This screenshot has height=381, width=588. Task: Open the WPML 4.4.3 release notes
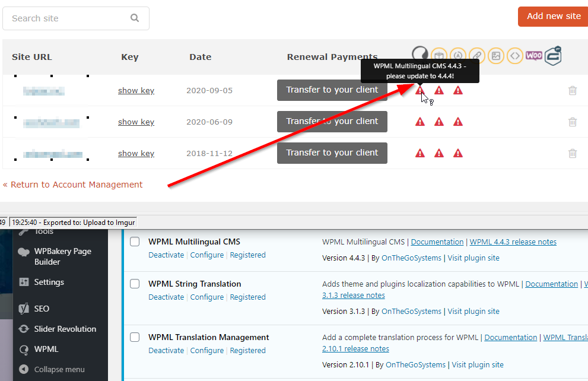[513, 242]
